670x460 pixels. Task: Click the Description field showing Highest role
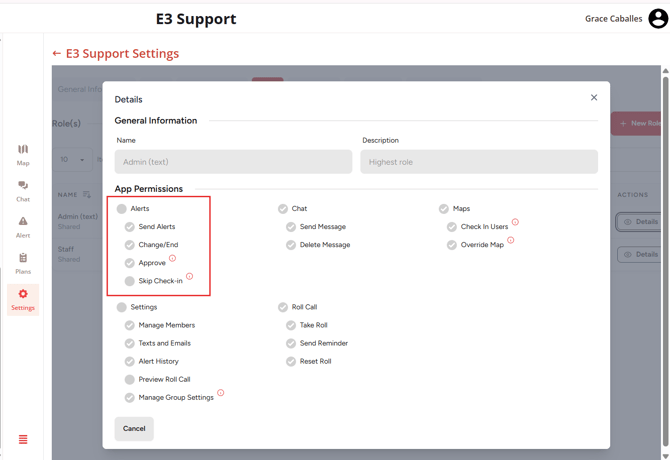click(x=479, y=162)
